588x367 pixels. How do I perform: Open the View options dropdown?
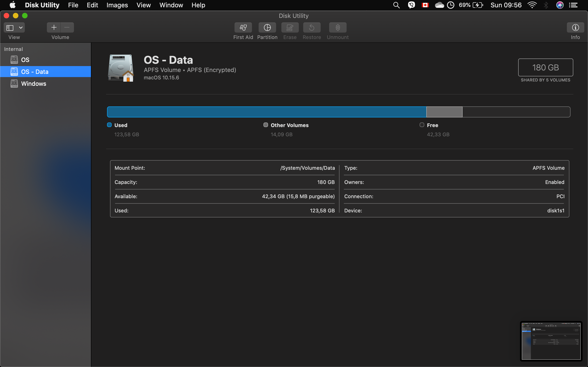(x=14, y=28)
